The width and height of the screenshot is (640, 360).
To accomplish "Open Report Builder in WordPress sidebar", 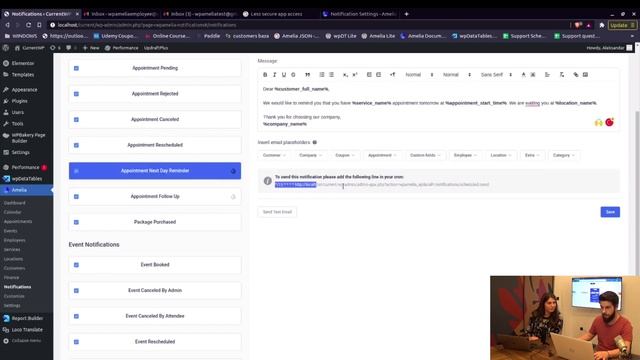I will click(x=27, y=318).
